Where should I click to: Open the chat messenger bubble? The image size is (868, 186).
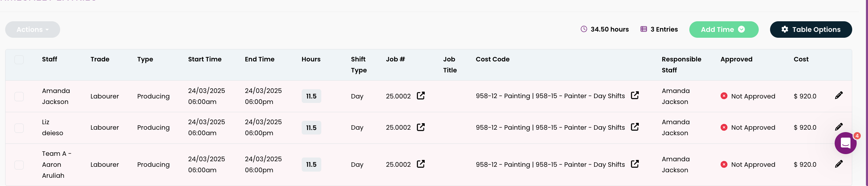pyautogui.click(x=845, y=143)
